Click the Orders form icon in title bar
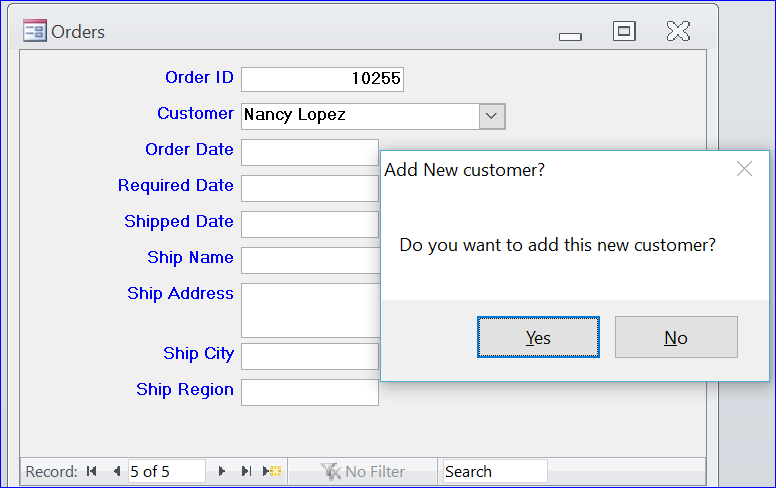 (35, 31)
